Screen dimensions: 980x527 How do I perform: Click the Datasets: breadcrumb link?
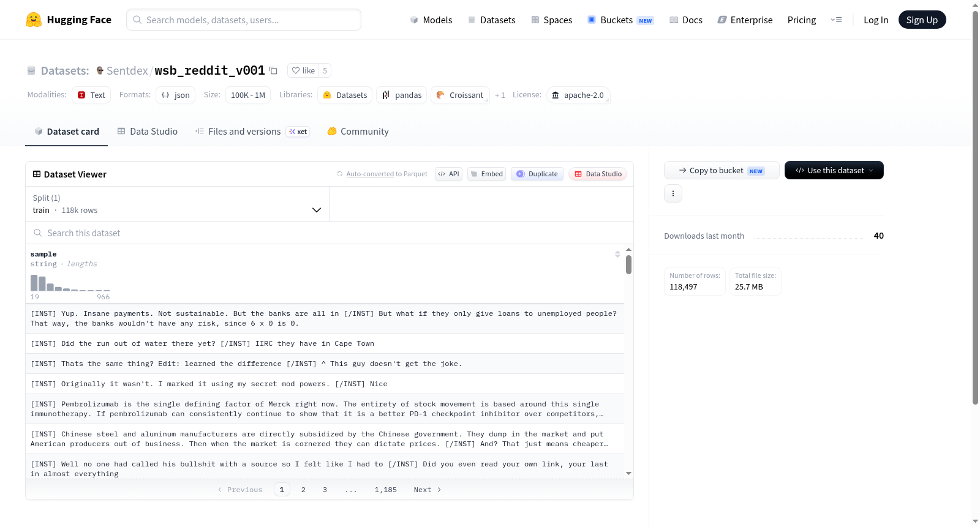point(64,70)
